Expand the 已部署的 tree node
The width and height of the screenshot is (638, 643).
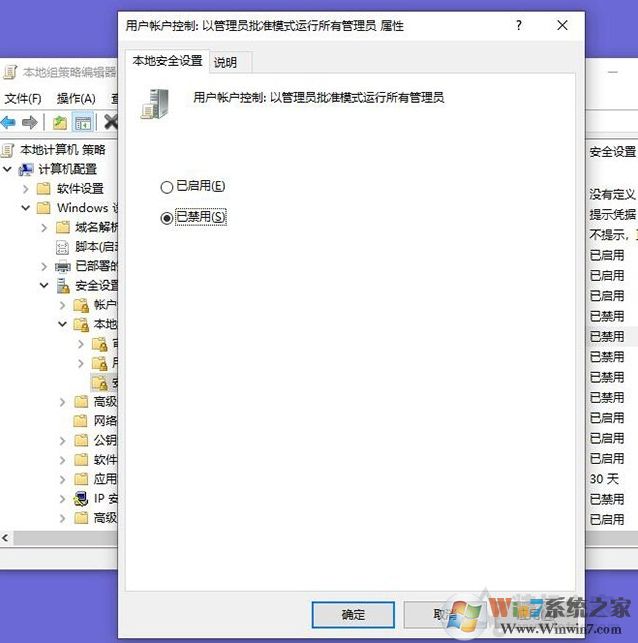click(44, 267)
